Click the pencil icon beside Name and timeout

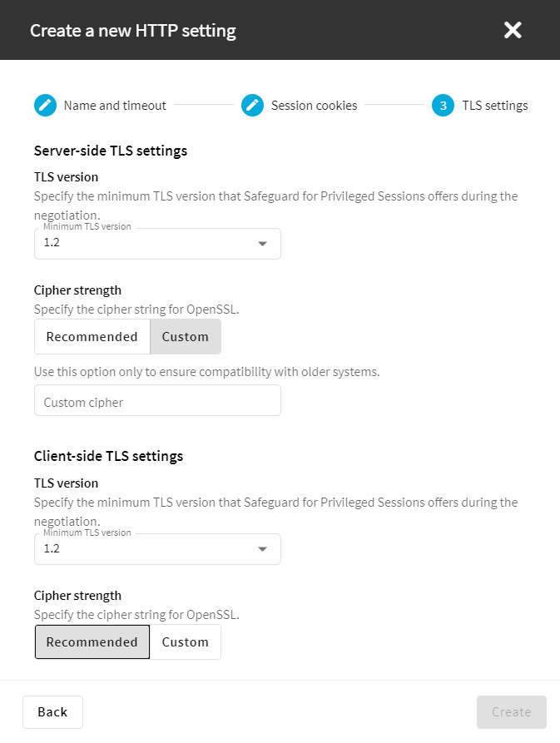(x=45, y=106)
